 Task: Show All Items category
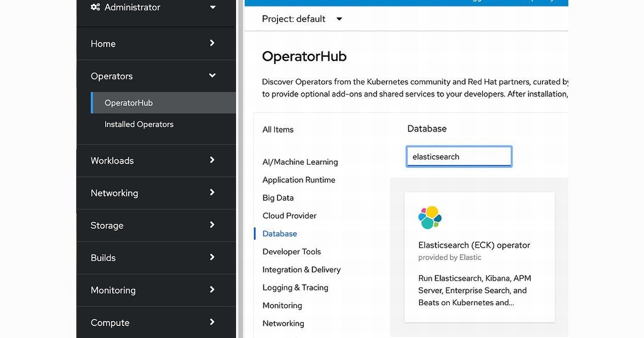[x=278, y=130]
